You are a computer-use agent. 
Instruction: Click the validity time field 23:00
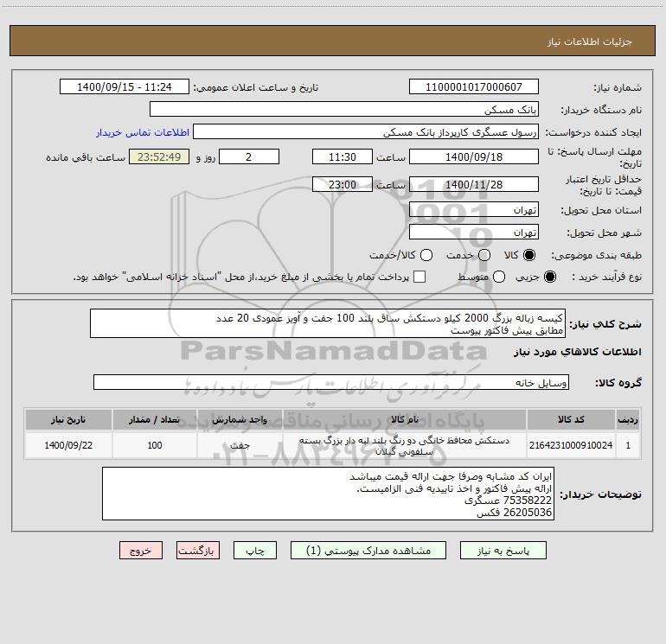click(x=343, y=184)
